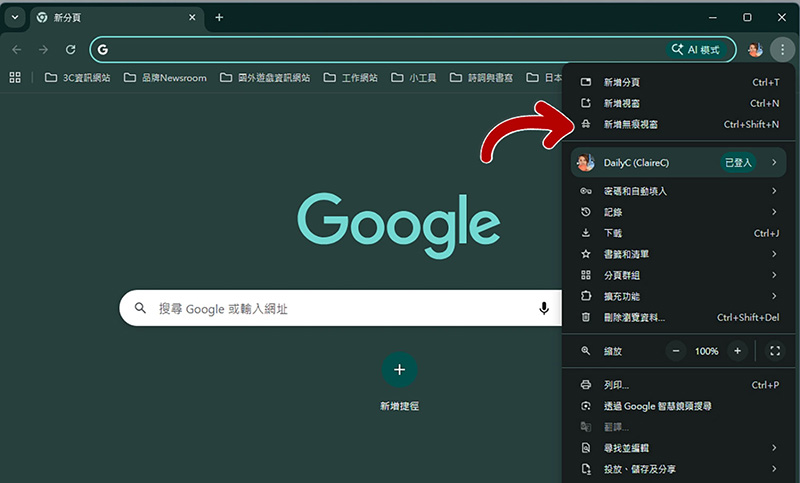This screenshot has height=483, width=800.
Task: Decrease zoom with the minus button
Action: 676,351
